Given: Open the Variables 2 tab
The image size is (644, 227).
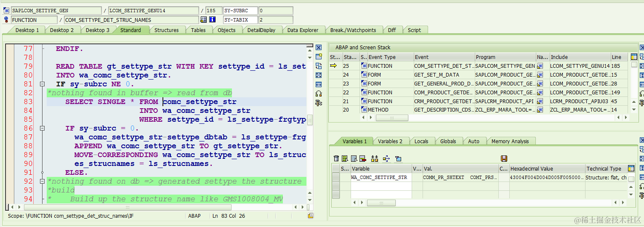Looking at the screenshot, I should [390, 141].
